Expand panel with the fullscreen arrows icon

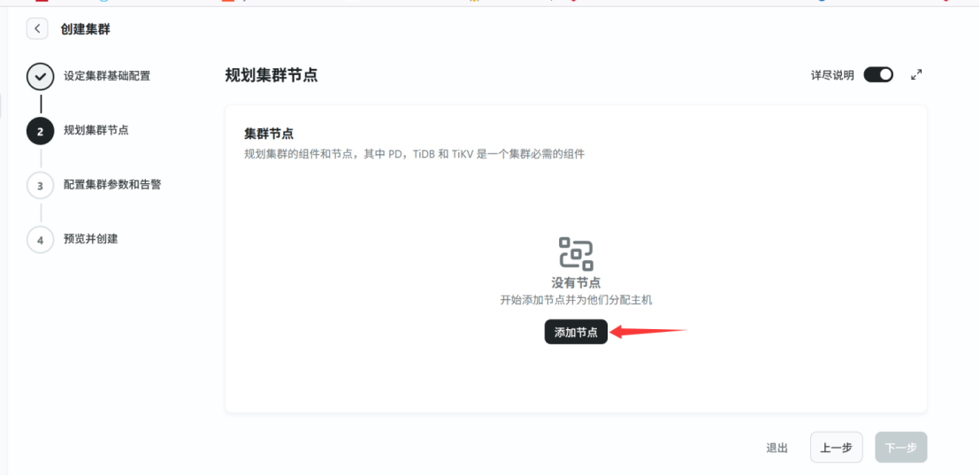pyautogui.click(x=916, y=75)
